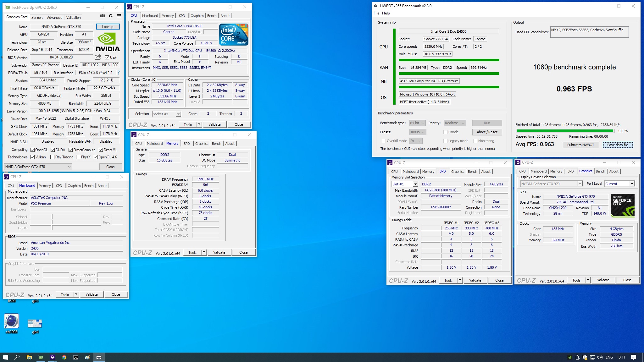The width and height of the screenshot is (644, 362).
Task: Click the BIOS export share icon
Action: [x=98, y=57]
